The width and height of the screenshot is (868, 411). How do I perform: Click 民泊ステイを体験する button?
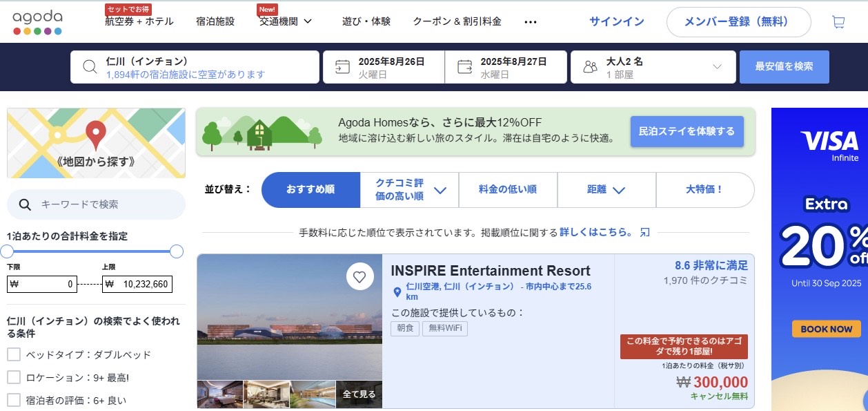point(687,131)
